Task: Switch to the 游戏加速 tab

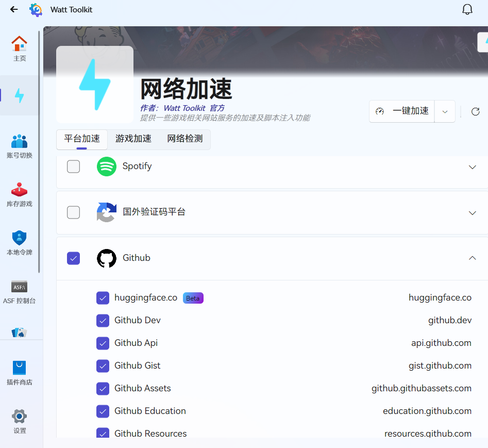Action: coord(133,138)
